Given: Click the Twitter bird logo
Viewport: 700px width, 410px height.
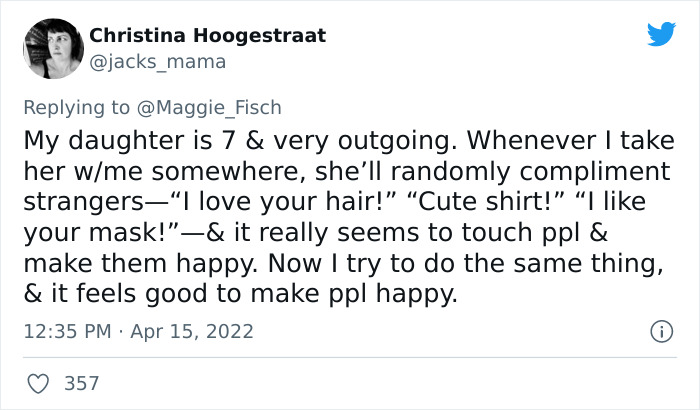Looking at the screenshot, I should point(661,35).
